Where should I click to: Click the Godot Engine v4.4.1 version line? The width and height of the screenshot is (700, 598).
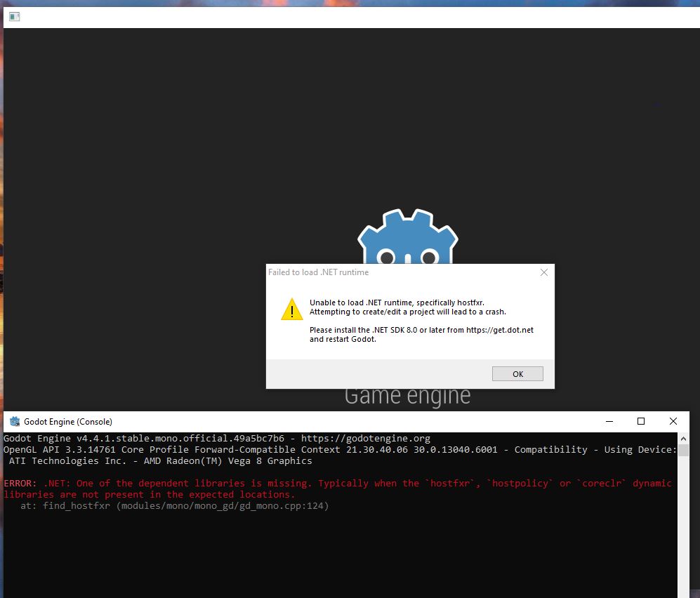point(217,439)
